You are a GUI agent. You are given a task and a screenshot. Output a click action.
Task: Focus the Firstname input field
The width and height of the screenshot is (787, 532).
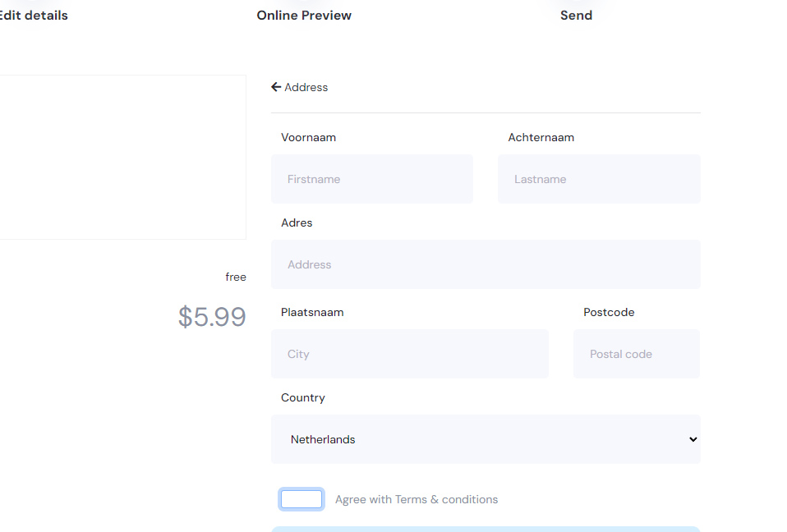[x=372, y=179]
